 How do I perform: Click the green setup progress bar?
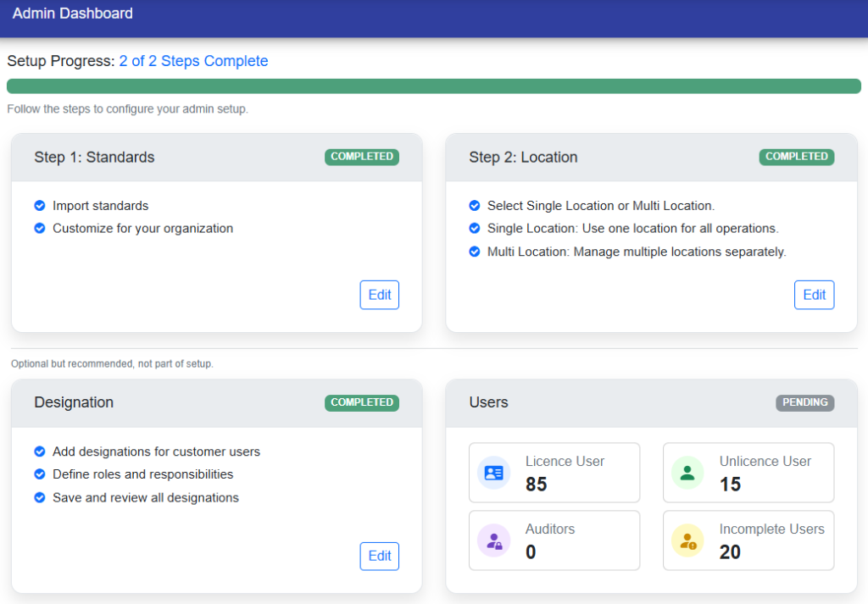tap(434, 86)
